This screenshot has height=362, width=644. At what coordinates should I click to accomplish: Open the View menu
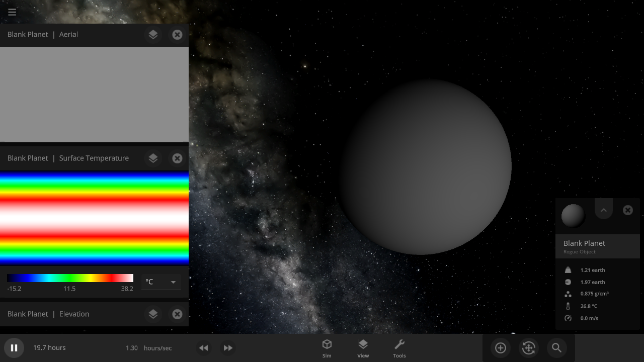363,348
